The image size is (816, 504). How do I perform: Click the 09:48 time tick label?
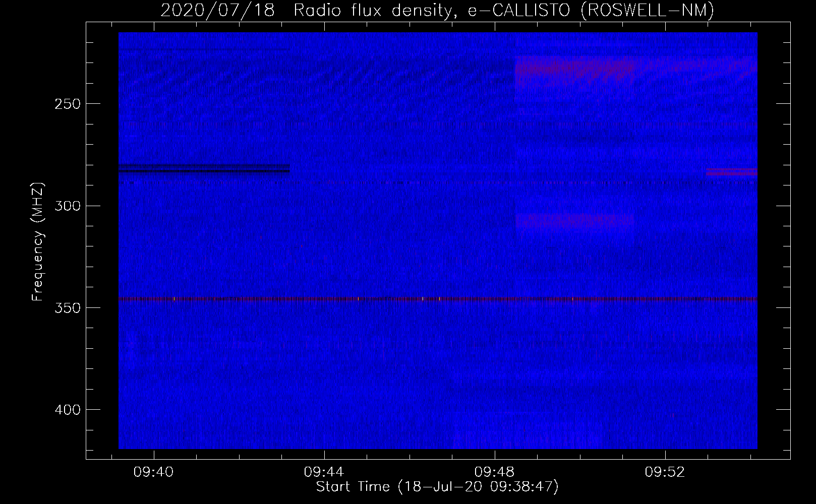tap(494, 472)
